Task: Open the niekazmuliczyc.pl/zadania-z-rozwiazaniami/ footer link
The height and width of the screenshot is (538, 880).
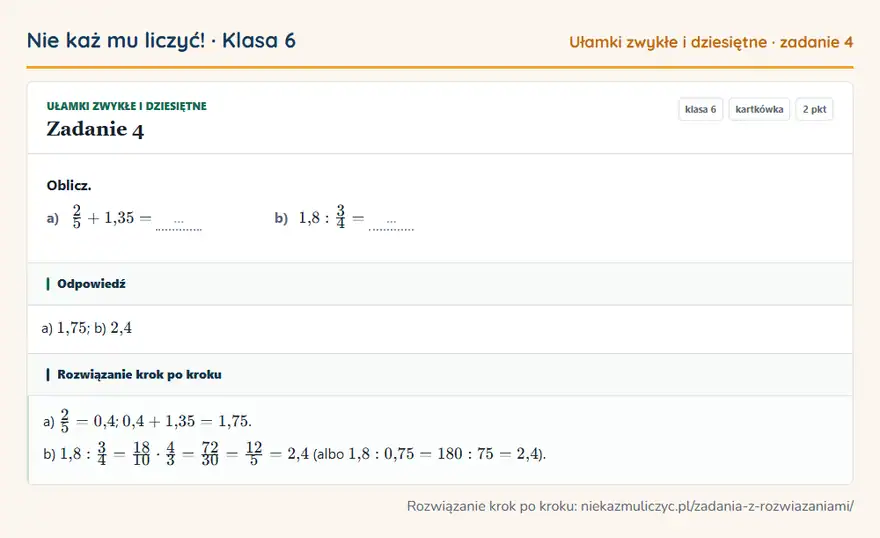Action: tap(717, 506)
